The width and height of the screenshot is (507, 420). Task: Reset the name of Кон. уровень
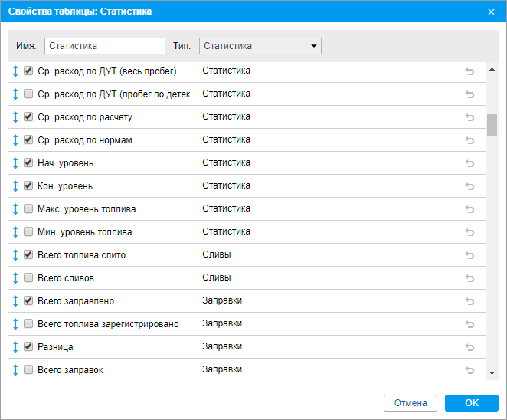[469, 186]
